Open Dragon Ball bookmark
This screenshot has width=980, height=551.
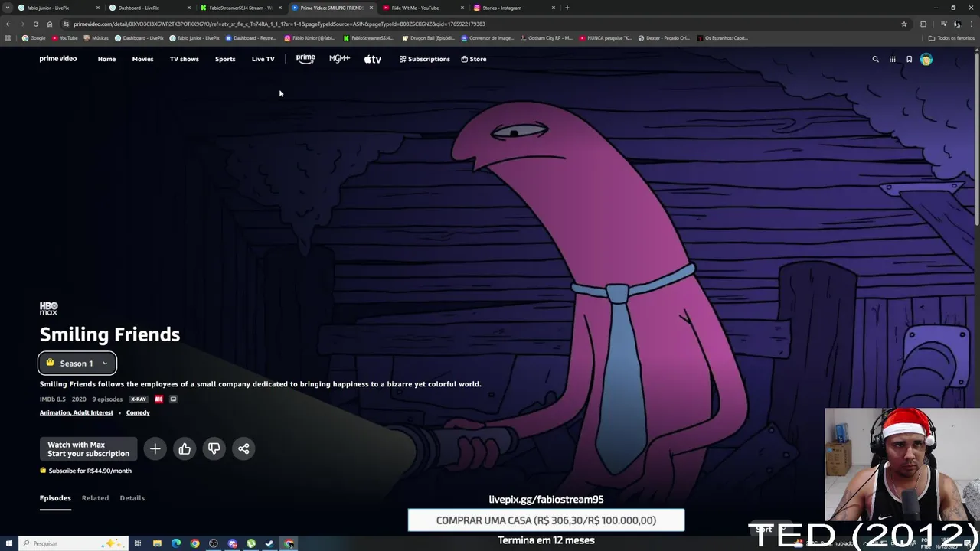(x=428, y=38)
